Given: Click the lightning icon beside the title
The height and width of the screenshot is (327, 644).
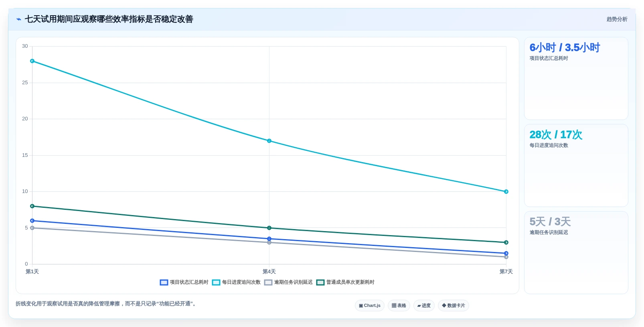Looking at the screenshot, I should tap(19, 19).
